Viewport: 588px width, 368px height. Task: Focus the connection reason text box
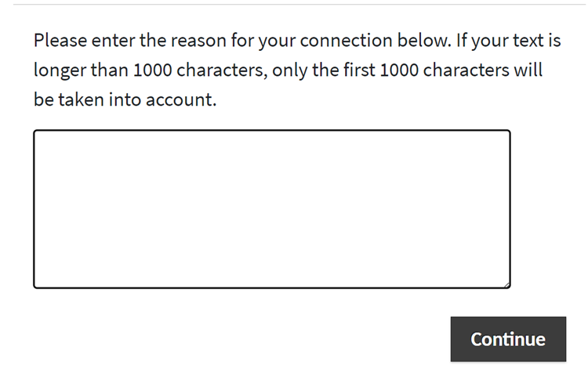pos(271,209)
